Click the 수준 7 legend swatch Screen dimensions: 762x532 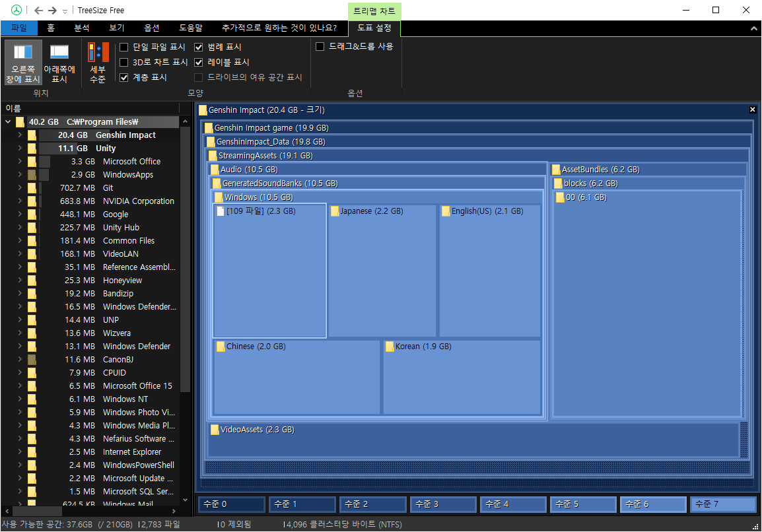(x=723, y=504)
